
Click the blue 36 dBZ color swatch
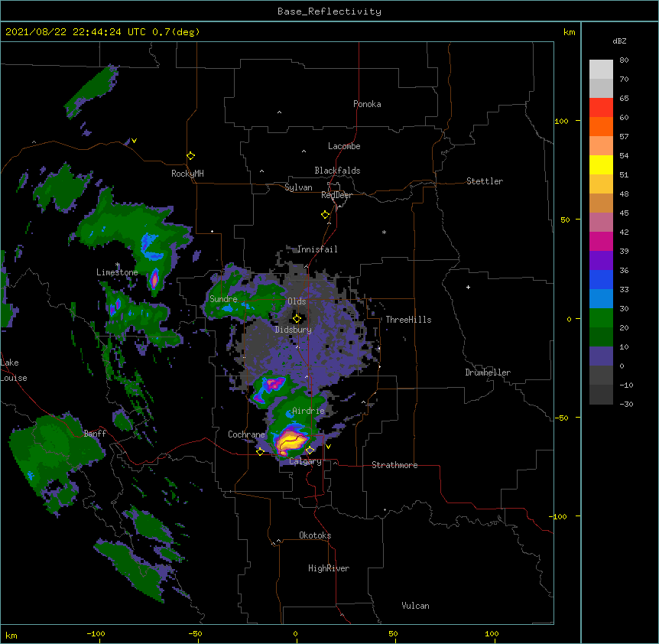point(601,279)
